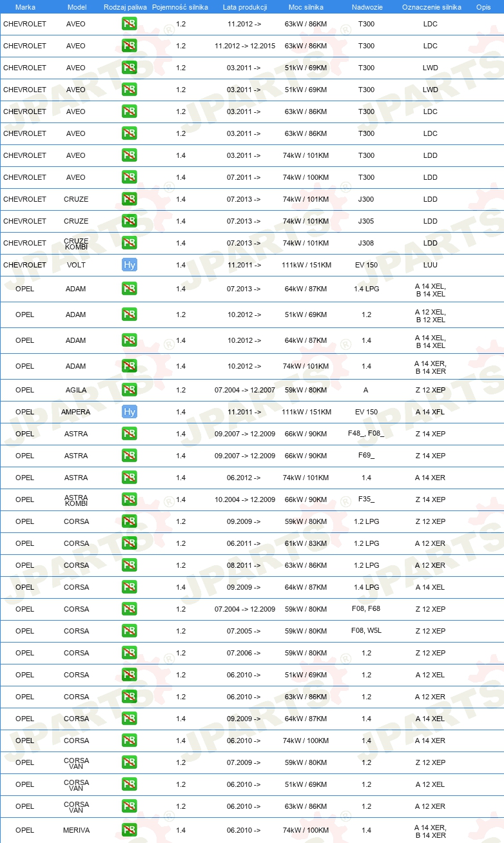Click the A 12 XEL, B 12 XEL engine cell

click(x=431, y=315)
